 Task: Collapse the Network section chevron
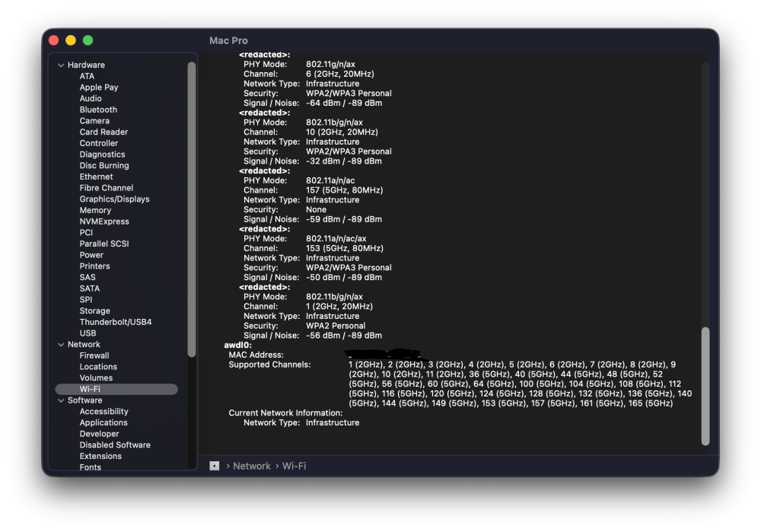(61, 345)
